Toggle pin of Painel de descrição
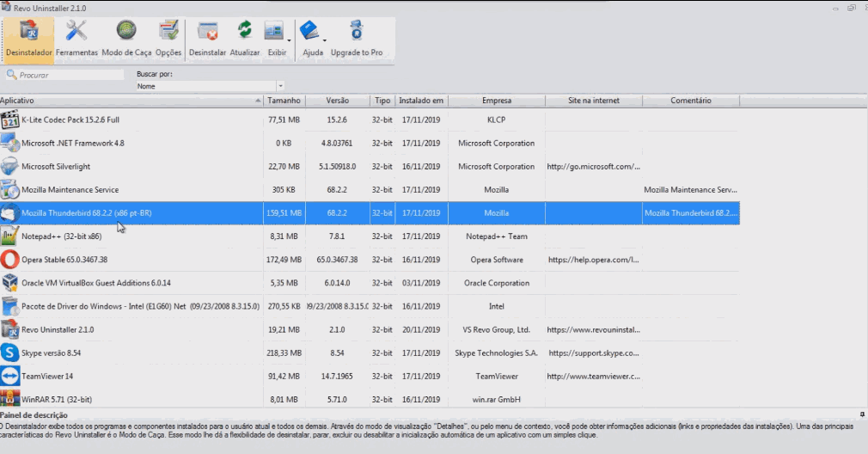Viewport: 868px width, 454px height. pos(862,414)
